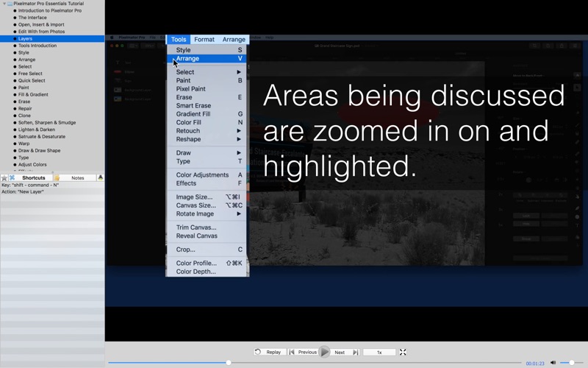Choose Smart Erase in the Tools menu
The width and height of the screenshot is (588, 368).
click(x=207, y=105)
